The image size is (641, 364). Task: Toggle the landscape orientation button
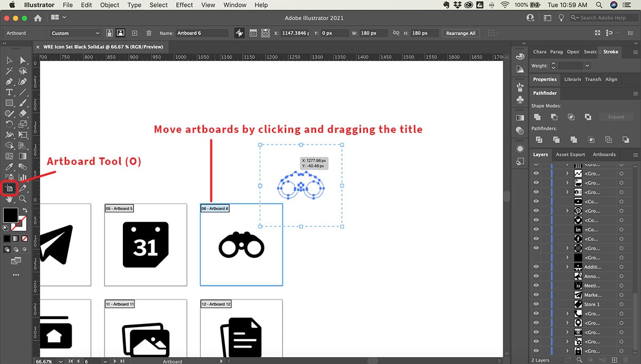pos(121,33)
